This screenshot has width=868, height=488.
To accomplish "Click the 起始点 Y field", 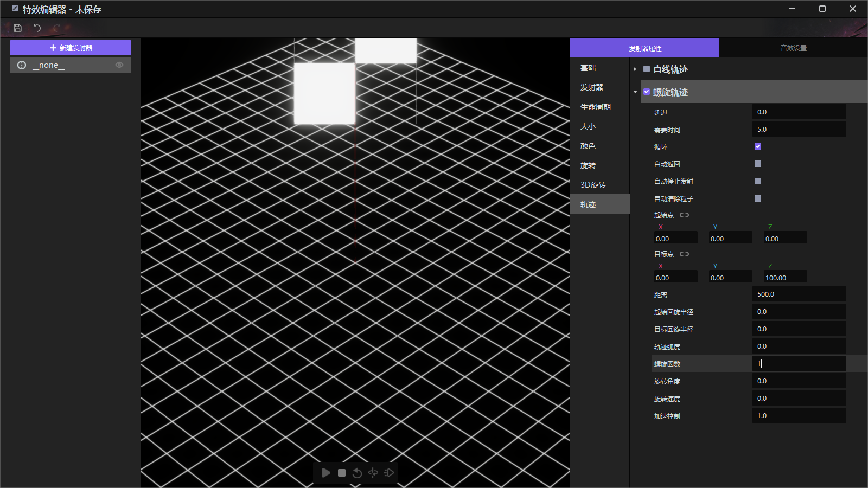I will 730,239.
